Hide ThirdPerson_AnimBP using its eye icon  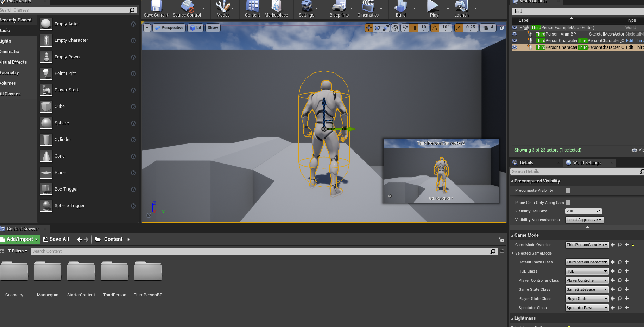pos(514,34)
